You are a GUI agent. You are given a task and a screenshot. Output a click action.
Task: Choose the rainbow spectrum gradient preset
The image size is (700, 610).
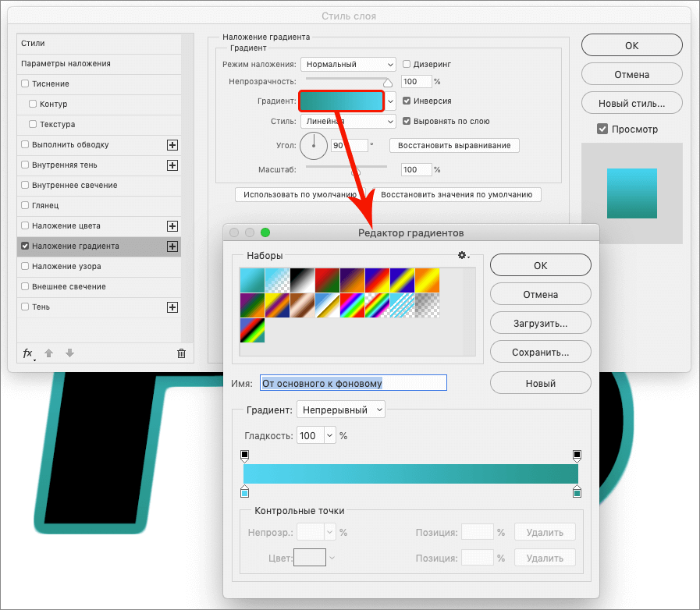coord(352,305)
